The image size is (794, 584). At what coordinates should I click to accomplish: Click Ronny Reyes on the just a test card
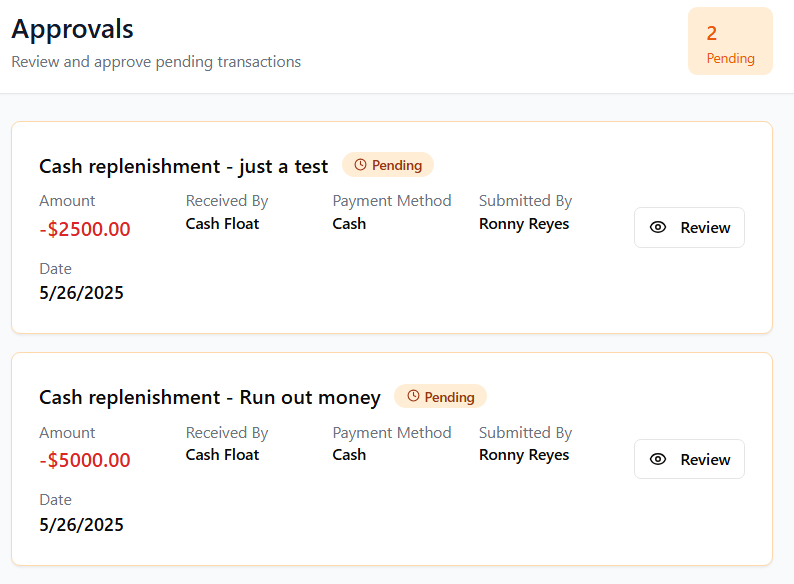(524, 224)
